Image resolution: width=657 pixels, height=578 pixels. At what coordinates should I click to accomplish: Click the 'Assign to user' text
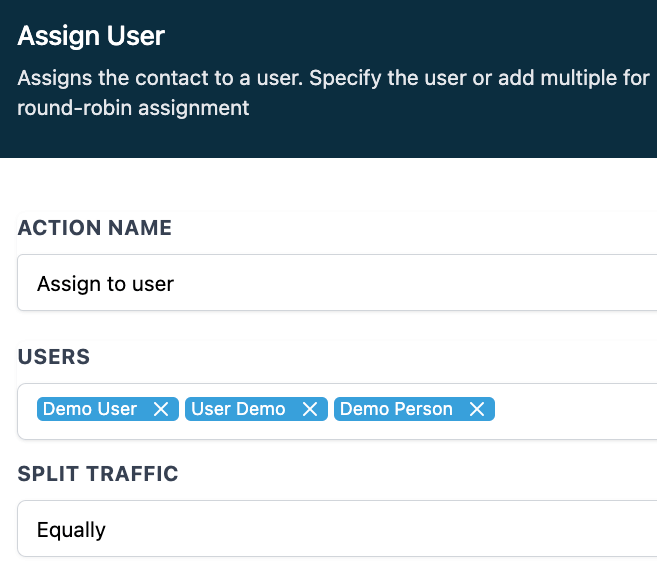105,284
